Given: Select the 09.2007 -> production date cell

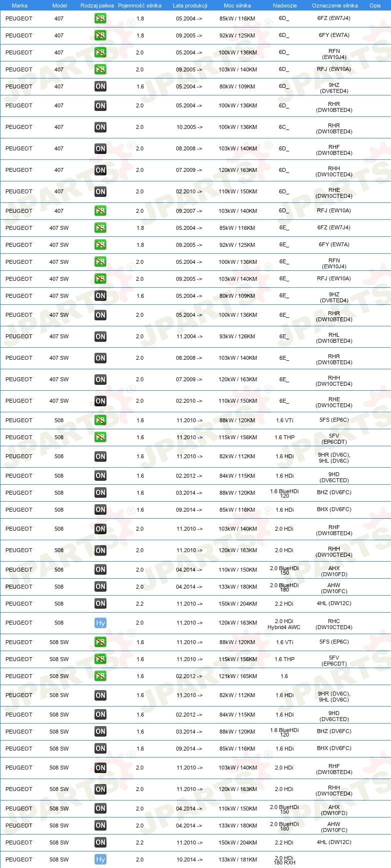Looking at the screenshot, I should click(x=189, y=211).
